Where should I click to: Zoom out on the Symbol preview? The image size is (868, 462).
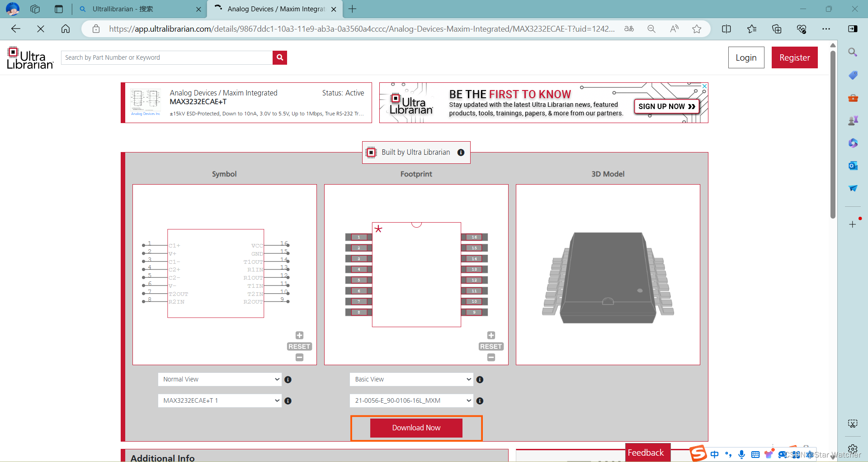tap(299, 357)
